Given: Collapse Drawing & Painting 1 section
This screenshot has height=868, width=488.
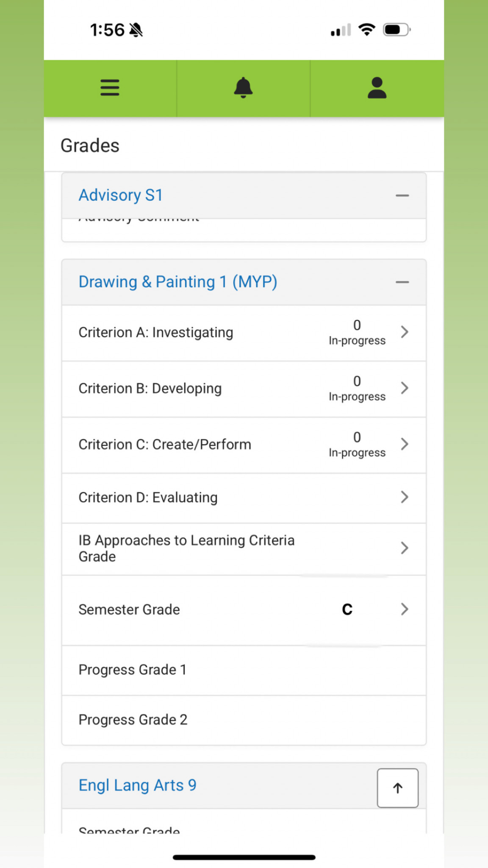Looking at the screenshot, I should coord(402,282).
